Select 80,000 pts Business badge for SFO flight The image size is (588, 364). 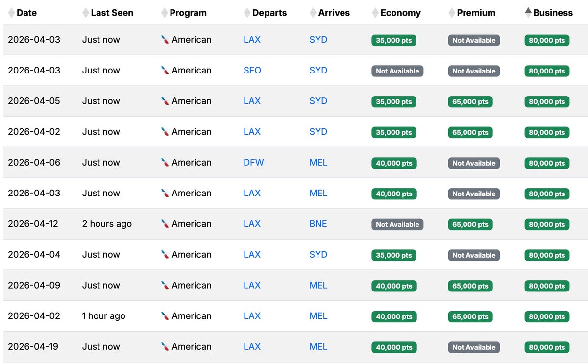(x=547, y=71)
